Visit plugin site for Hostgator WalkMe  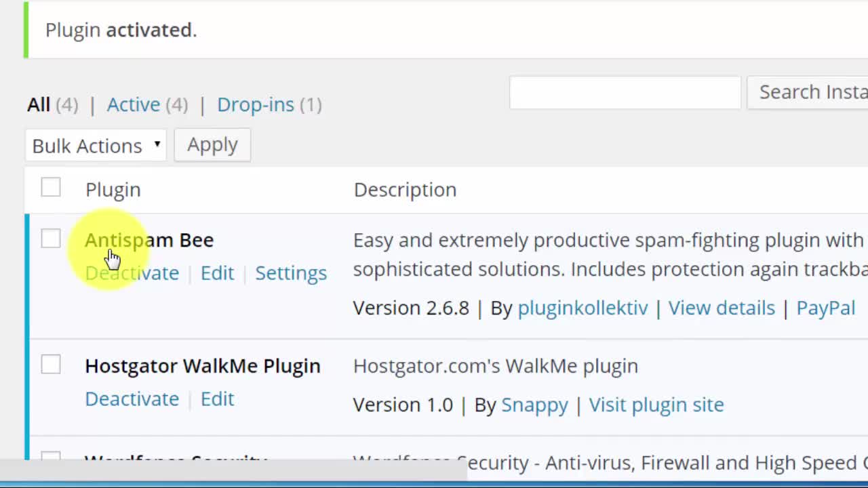click(x=656, y=405)
